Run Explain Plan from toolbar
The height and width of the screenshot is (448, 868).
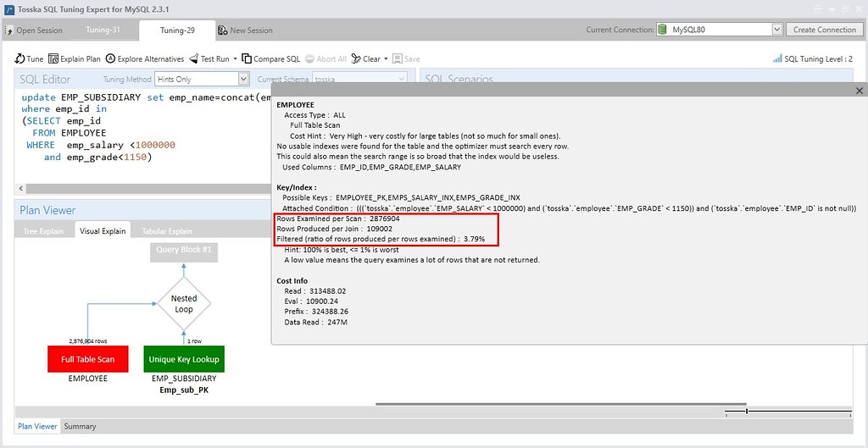54,59
